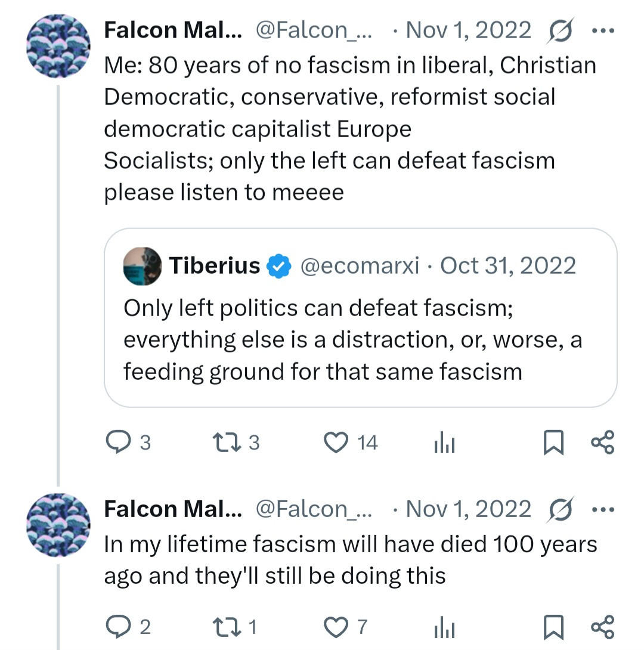Image resolution: width=644 pixels, height=650 pixels.
Task: Click Tiberius's avatar in quoted tweet
Action: click(x=142, y=266)
